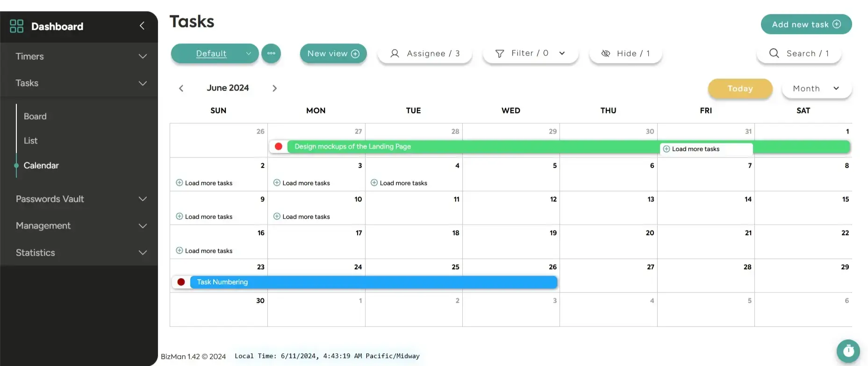Go to the previous month arrow
Viewport: 868px width, 366px height.
[x=181, y=88]
